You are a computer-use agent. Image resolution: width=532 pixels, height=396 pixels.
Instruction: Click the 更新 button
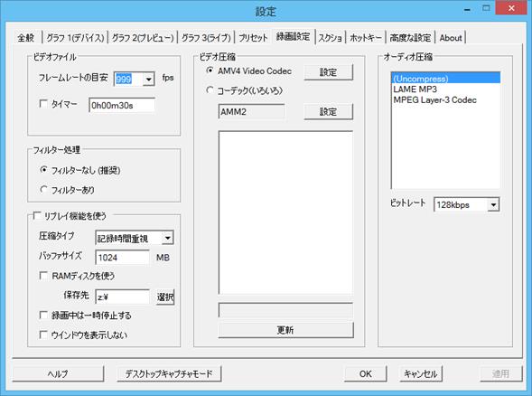(x=285, y=330)
